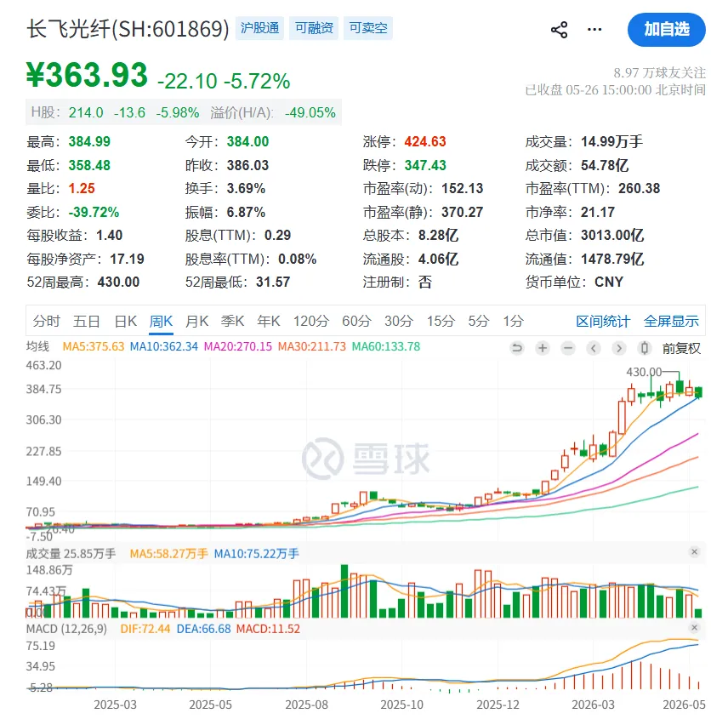Viewport: 728px width, 719px height.
Task: Click the chart reset arrow icon
Action: [x=517, y=348]
